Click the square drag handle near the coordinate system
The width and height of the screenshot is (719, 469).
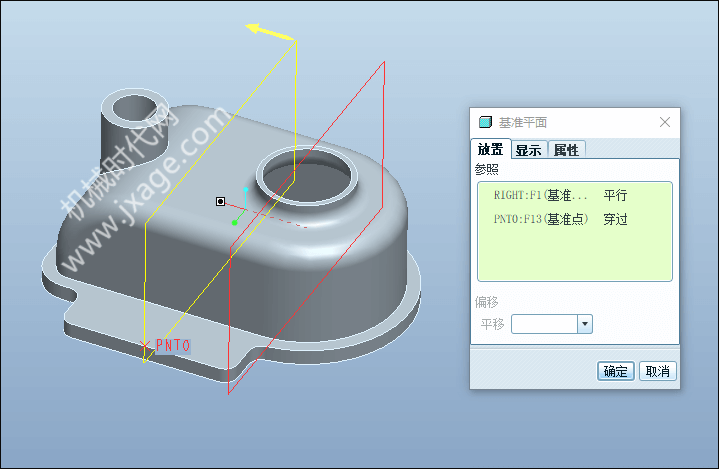(221, 201)
